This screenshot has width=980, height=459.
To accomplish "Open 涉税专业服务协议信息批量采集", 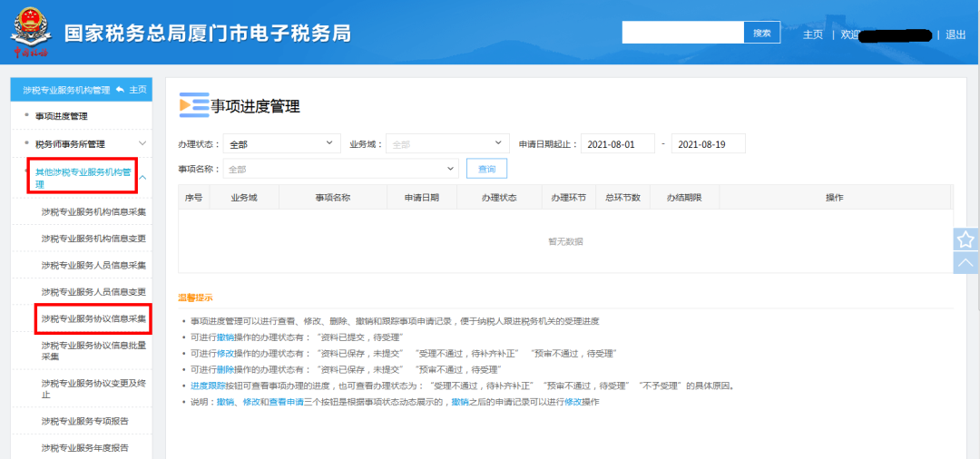I will pyautogui.click(x=93, y=351).
